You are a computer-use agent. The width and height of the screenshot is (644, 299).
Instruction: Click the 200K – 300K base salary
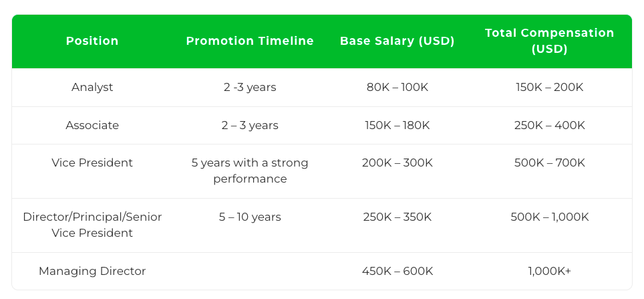[x=397, y=163]
